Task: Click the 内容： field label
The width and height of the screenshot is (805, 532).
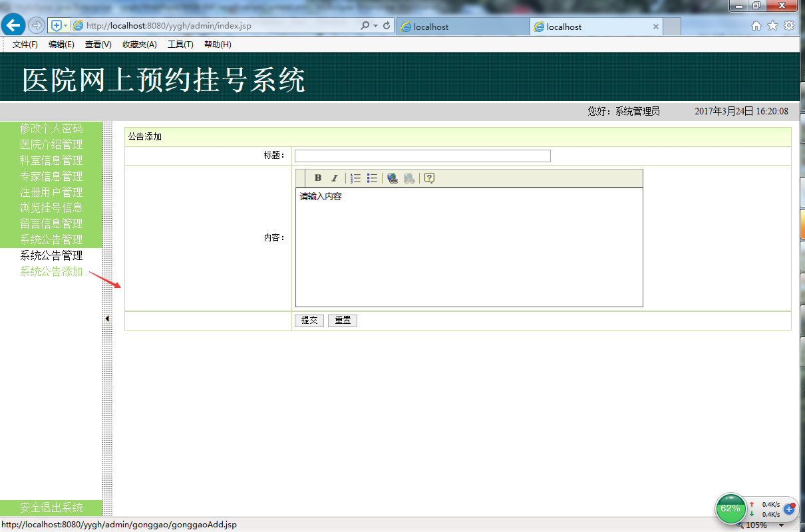Action: [x=274, y=237]
